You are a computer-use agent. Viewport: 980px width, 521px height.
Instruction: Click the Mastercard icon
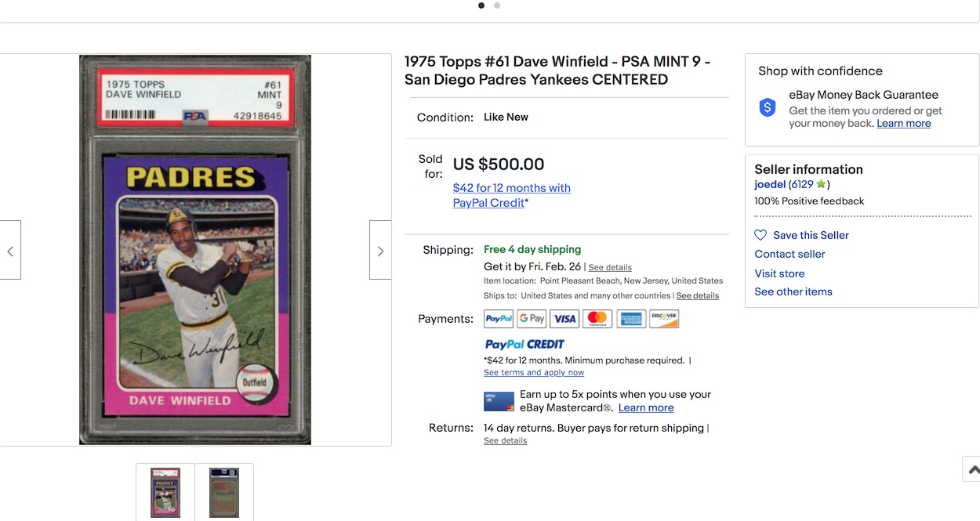[597, 319]
